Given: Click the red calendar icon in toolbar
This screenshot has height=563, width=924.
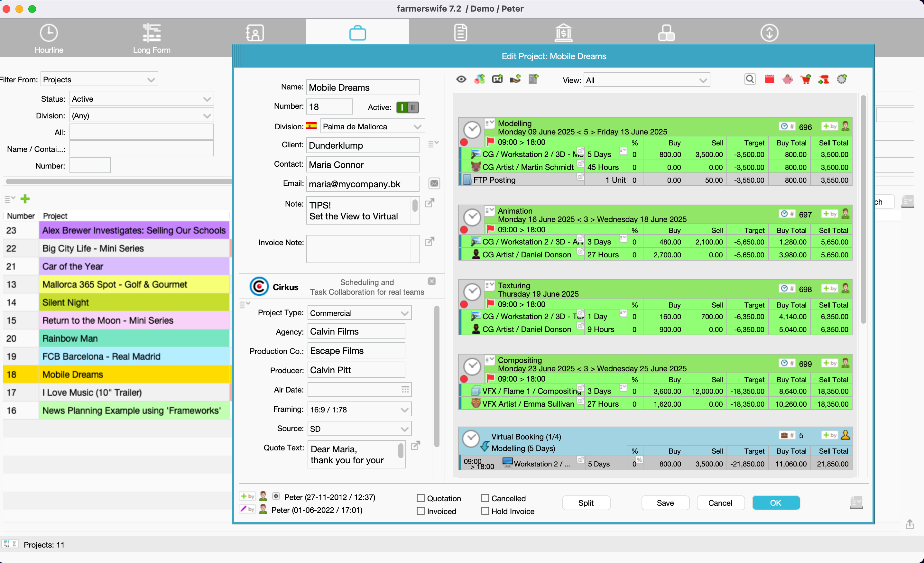Looking at the screenshot, I should [769, 79].
